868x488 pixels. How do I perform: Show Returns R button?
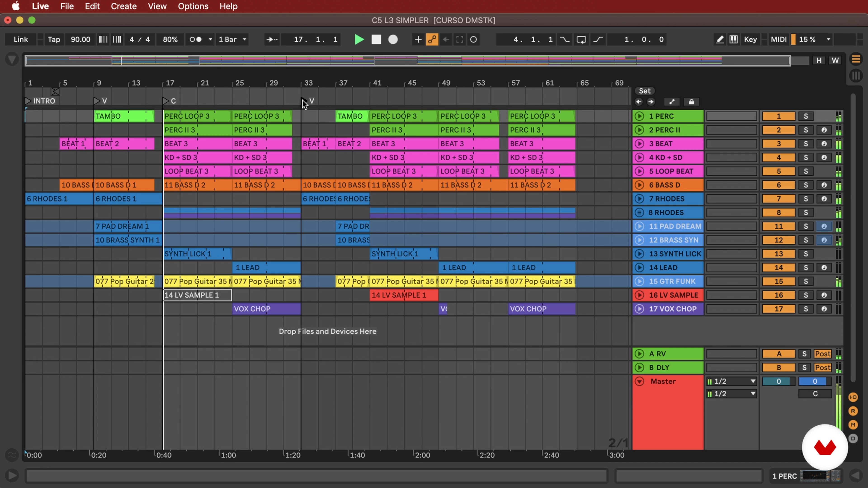pos(853,411)
